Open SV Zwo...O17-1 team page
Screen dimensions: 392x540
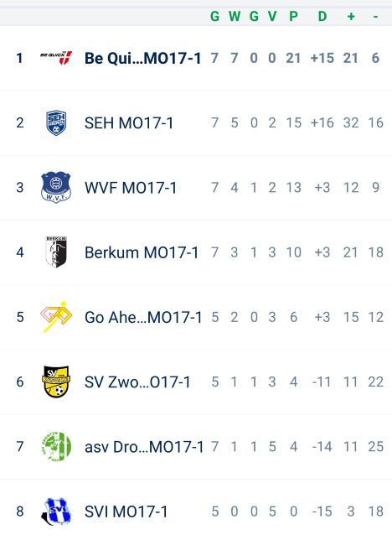(137, 382)
